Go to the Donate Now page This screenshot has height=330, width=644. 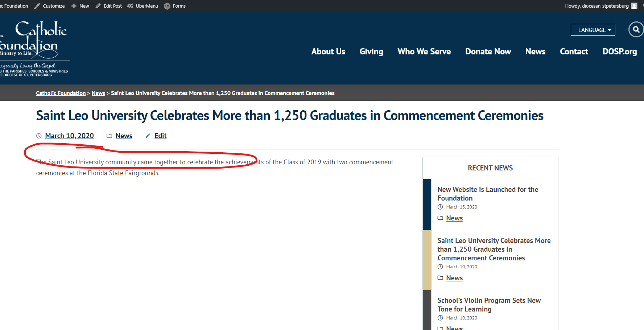tap(488, 51)
